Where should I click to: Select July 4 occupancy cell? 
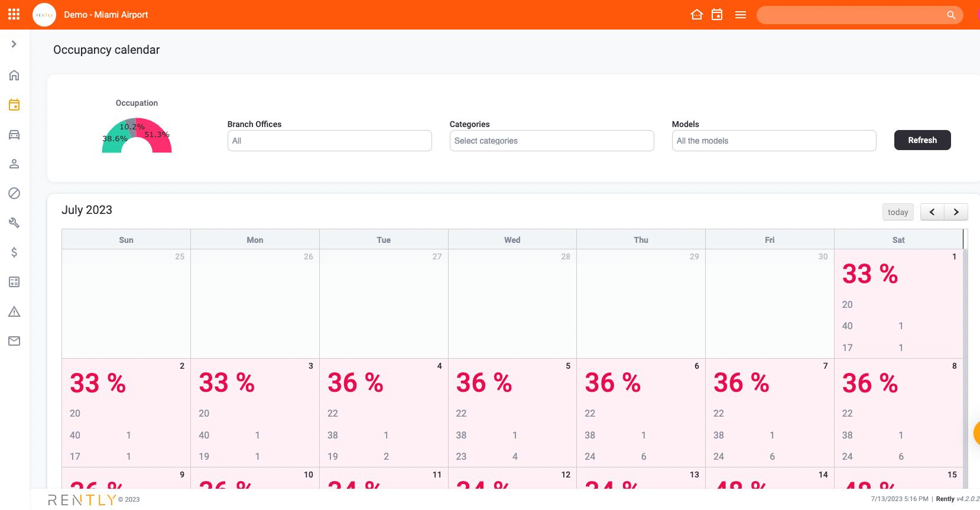(384, 412)
